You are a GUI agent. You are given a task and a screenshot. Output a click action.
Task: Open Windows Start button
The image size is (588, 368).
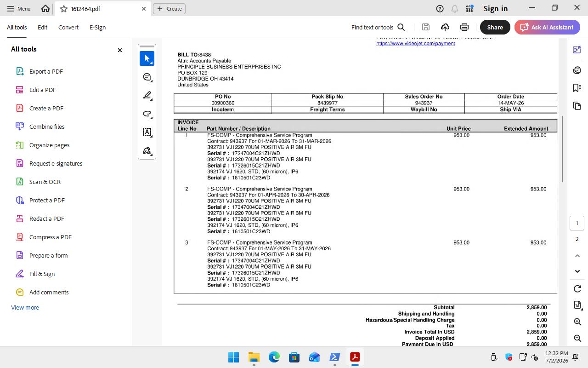pyautogui.click(x=233, y=357)
